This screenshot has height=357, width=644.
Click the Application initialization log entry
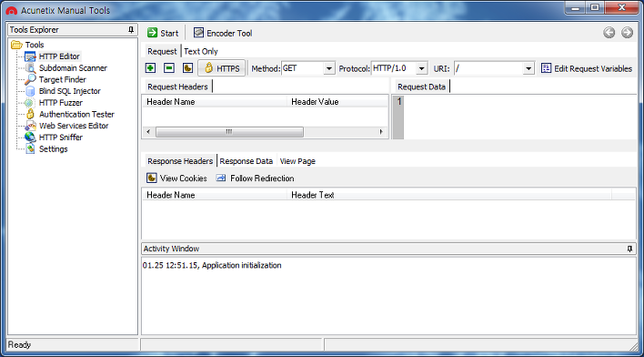point(212,265)
